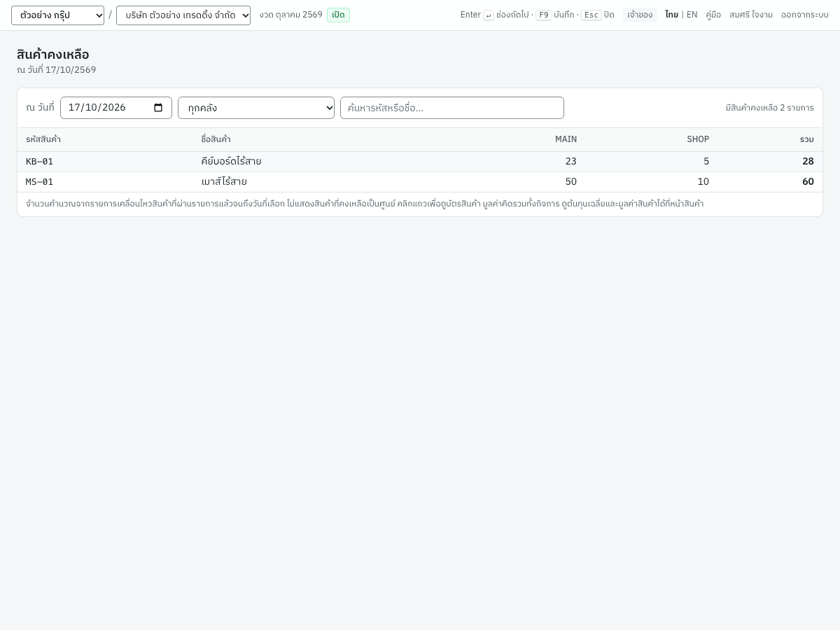Switch language to ไทย
Image resolution: width=840 pixels, height=630 pixels.
(671, 15)
